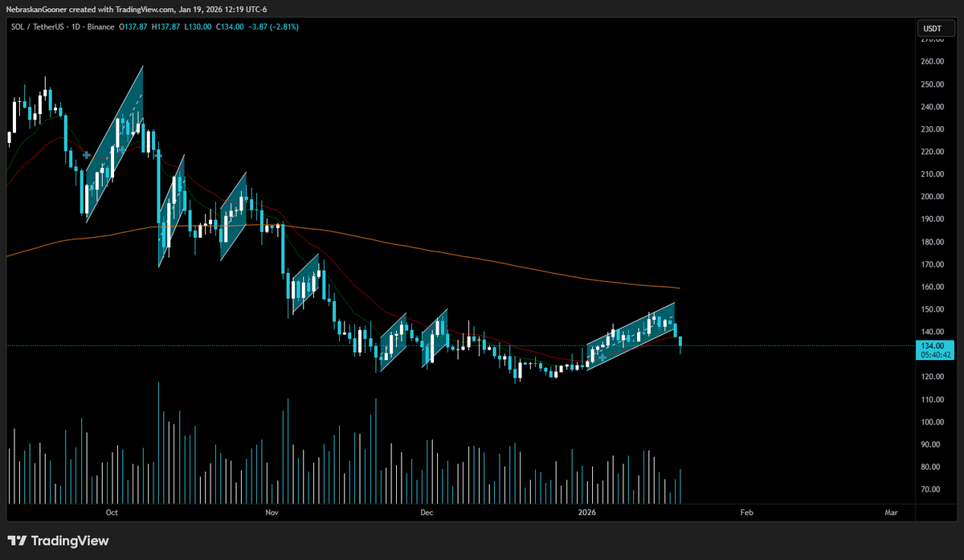Click the Feb label on the time axis
Image resolution: width=964 pixels, height=560 pixels.
[x=746, y=512]
